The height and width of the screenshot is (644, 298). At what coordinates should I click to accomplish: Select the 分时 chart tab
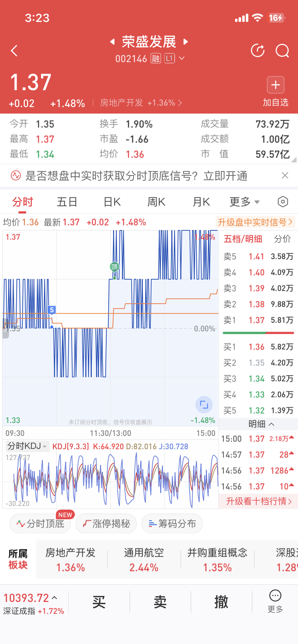coord(23,202)
